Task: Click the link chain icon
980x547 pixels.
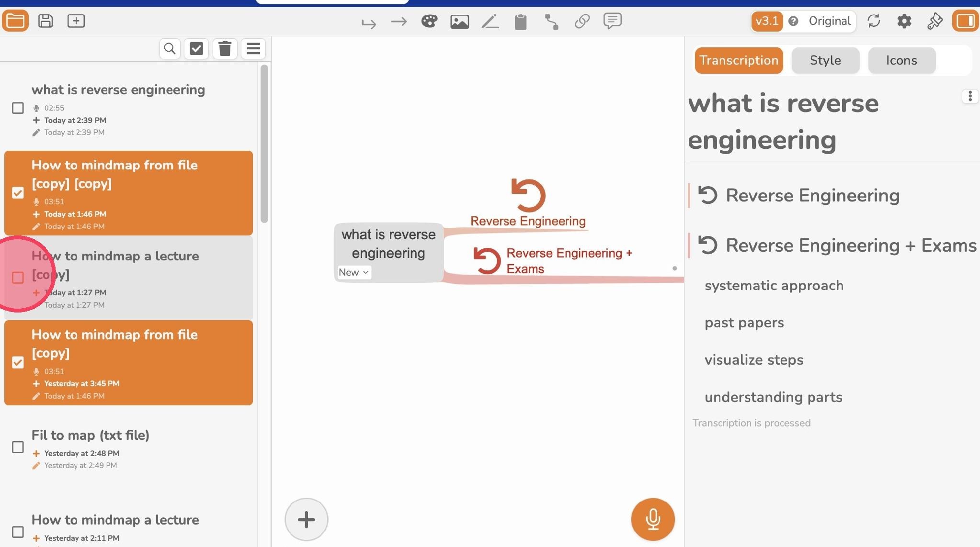Action: click(x=582, y=21)
